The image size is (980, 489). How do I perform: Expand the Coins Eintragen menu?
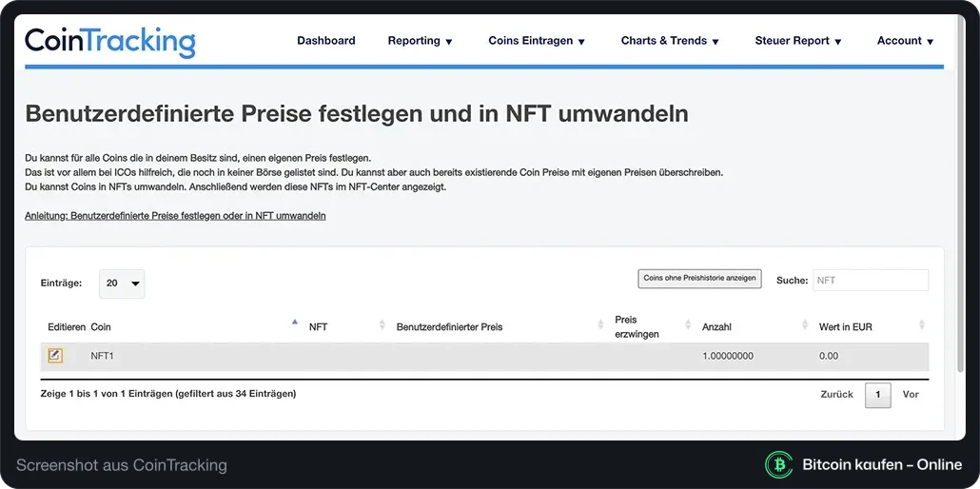[537, 41]
